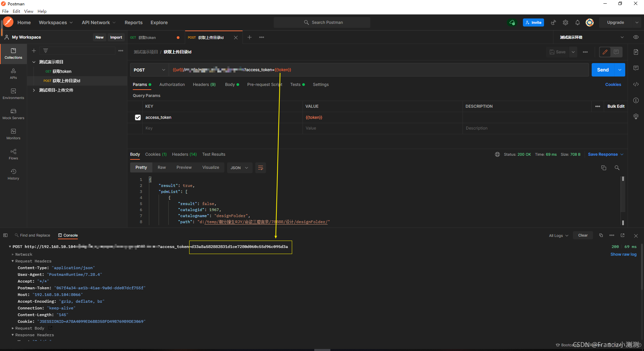This screenshot has width=644, height=351.
Task: Open the Flows sidebar panel
Action: pos(13,154)
